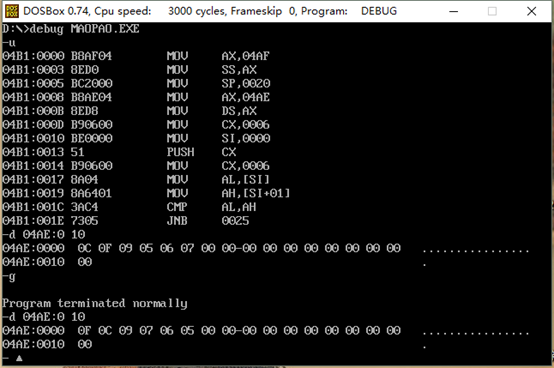Click the 'PUSH CX' instruction

point(201,152)
